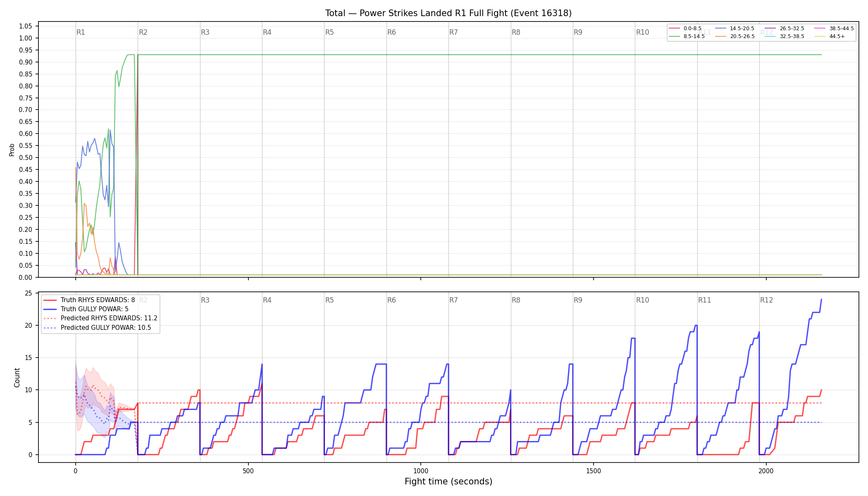Click the R4 round marker in the probability chart
Image resolution: width=868 pixels, height=496 pixels.
click(267, 32)
